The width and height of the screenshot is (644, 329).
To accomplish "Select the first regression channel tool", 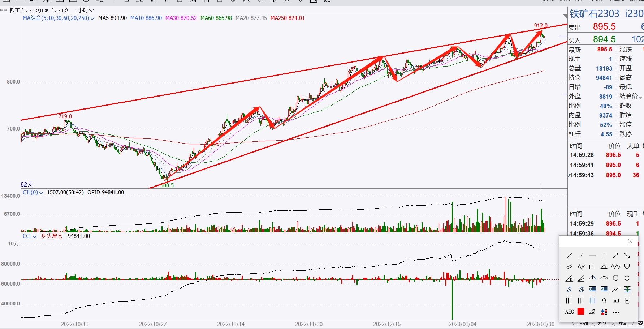I will 569,289.
